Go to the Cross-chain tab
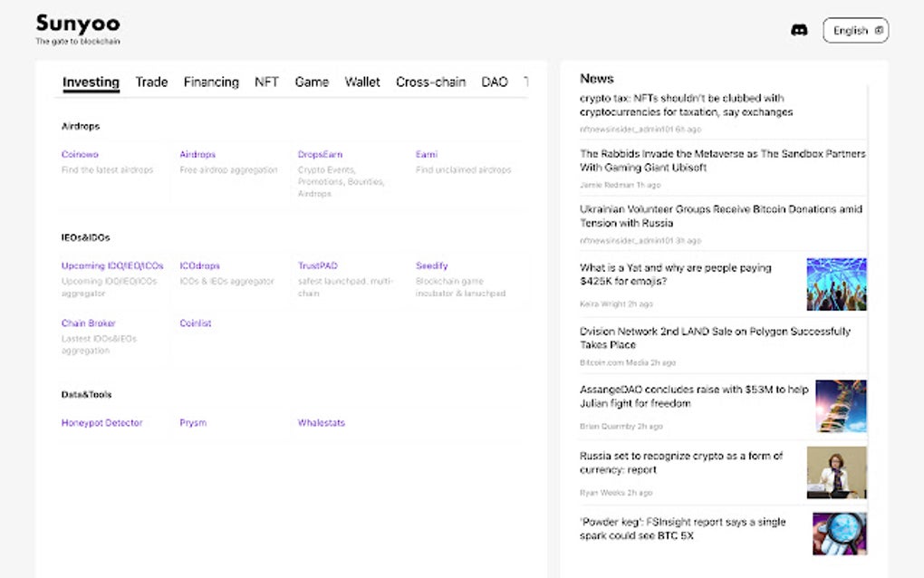The image size is (924, 578). pyautogui.click(x=430, y=82)
